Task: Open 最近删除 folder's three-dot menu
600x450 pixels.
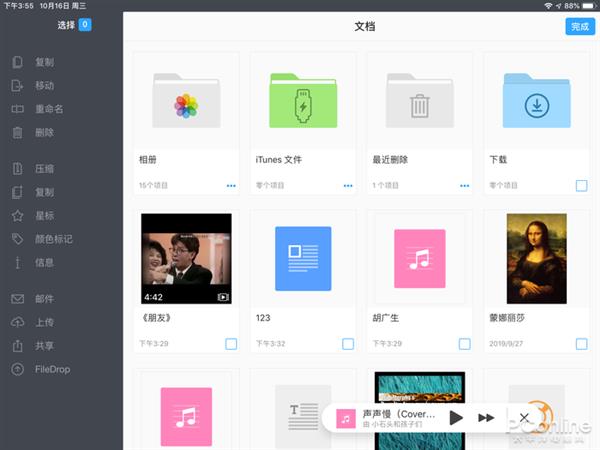Action: point(464,185)
